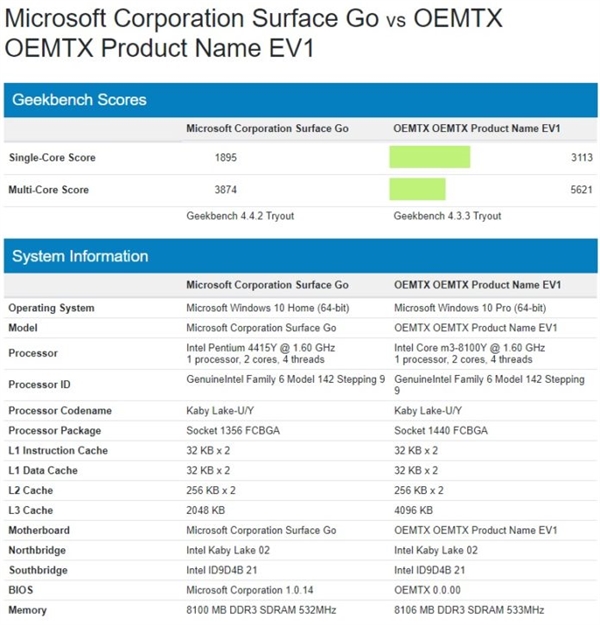This screenshot has height=625, width=600.
Task: Select the BIOS value OEMTX 0.0.00
Action: 428,590
